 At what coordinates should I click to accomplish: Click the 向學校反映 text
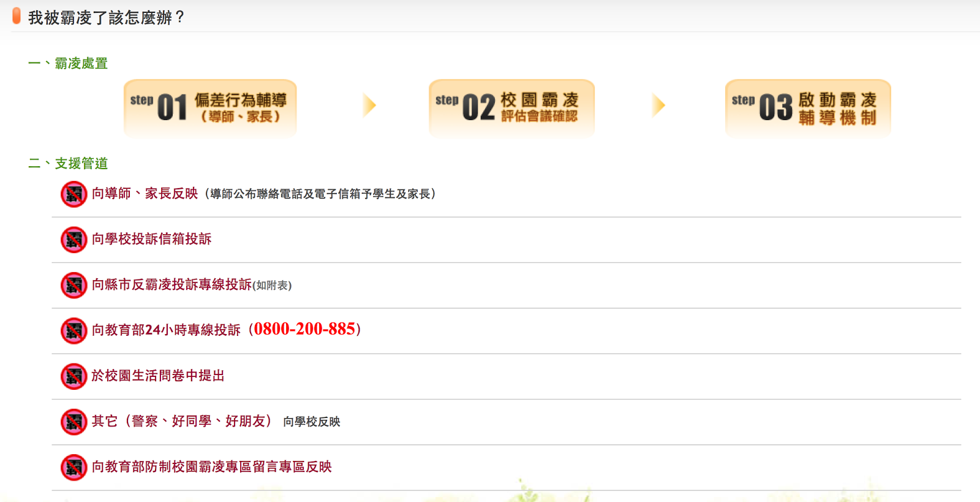click(x=312, y=422)
